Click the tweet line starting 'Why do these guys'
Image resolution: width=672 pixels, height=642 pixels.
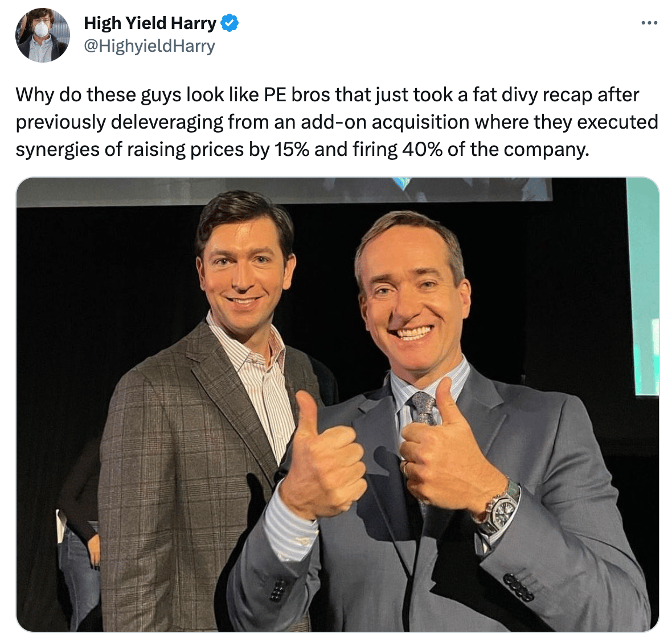click(327, 94)
